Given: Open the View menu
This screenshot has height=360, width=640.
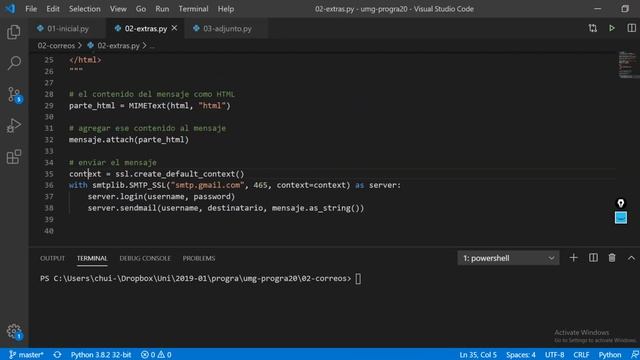Looking at the screenshot, I should click(x=118, y=9).
